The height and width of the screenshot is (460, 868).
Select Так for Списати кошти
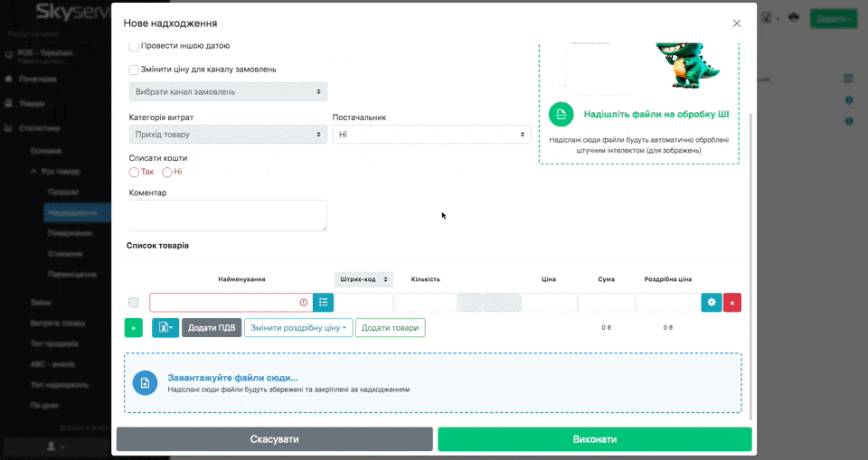pos(134,172)
